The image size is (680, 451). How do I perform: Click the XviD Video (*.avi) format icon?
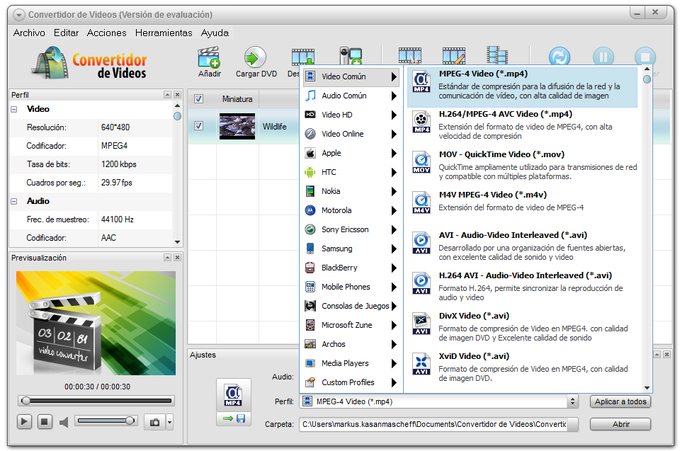(x=422, y=365)
